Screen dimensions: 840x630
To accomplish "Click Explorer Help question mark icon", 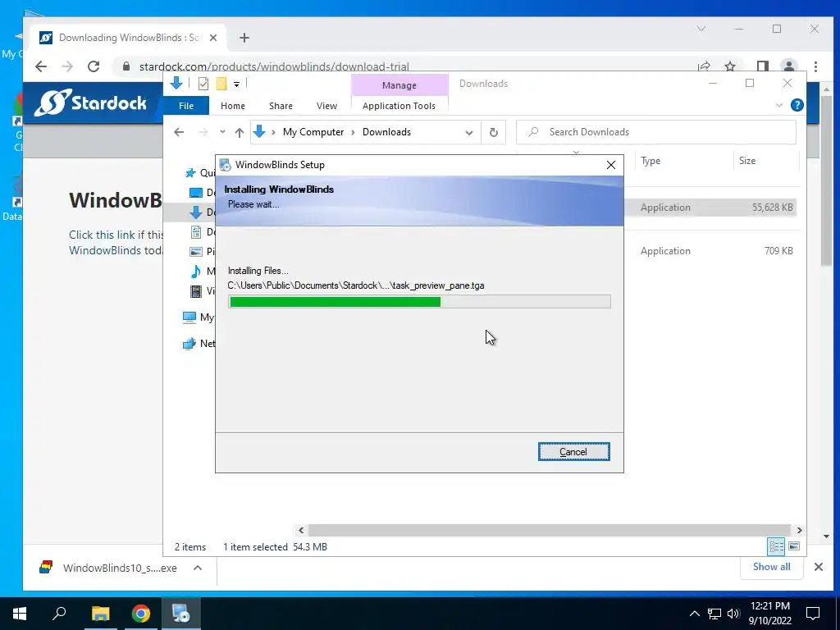I will [x=797, y=106].
